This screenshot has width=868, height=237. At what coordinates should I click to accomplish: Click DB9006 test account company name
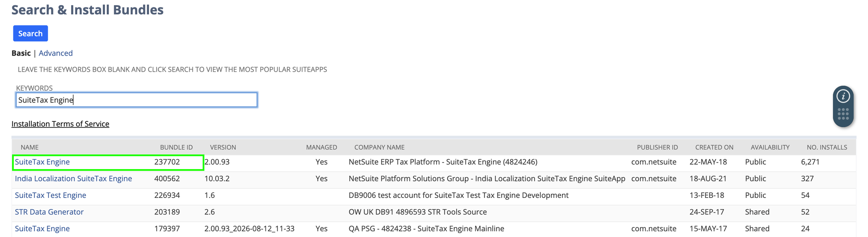[x=458, y=195]
